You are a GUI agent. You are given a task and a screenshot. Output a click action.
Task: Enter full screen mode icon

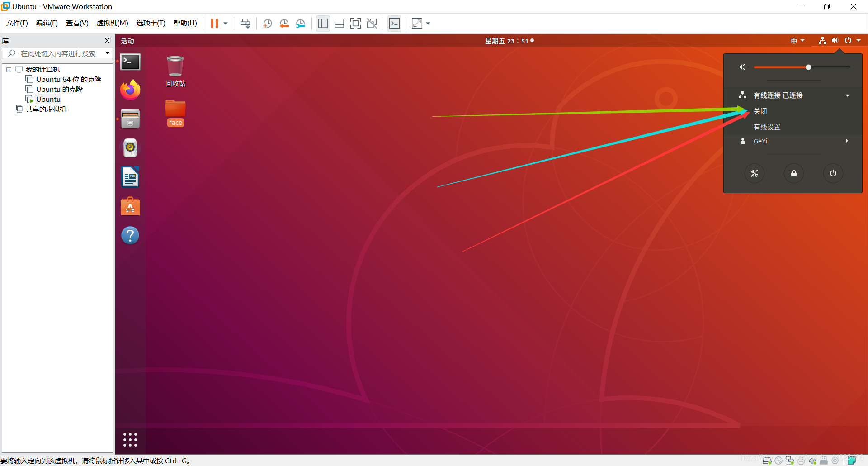pyautogui.click(x=355, y=23)
